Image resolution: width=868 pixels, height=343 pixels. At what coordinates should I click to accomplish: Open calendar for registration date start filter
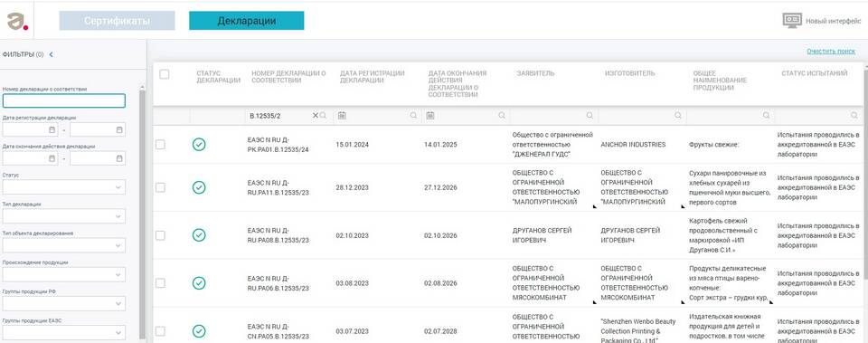52,129
